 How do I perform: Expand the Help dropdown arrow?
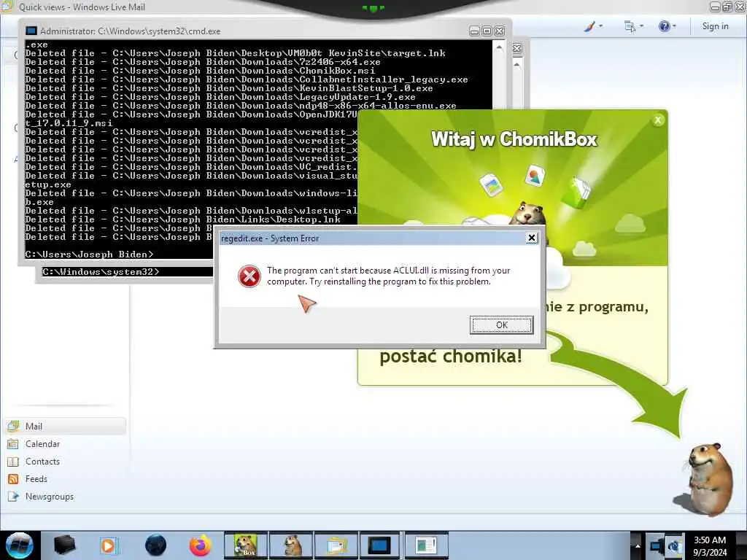pyautogui.click(x=674, y=26)
